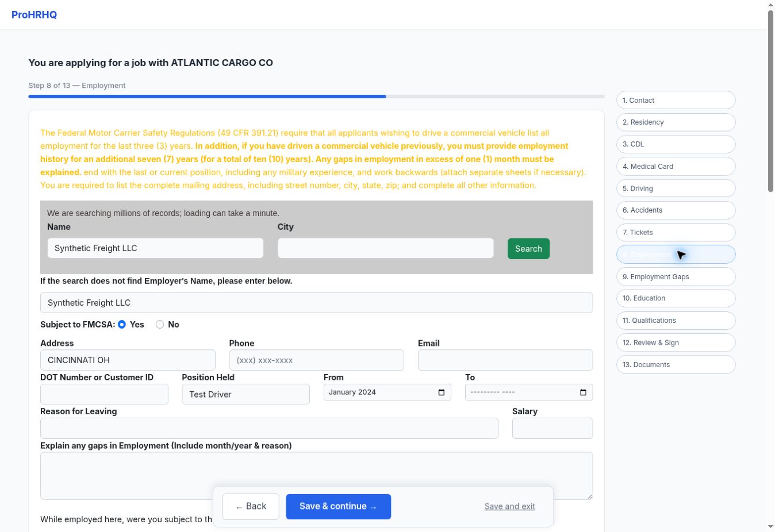Jump to step 5. Driving
Viewport: 775px width, 532px height.
click(676, 188)
